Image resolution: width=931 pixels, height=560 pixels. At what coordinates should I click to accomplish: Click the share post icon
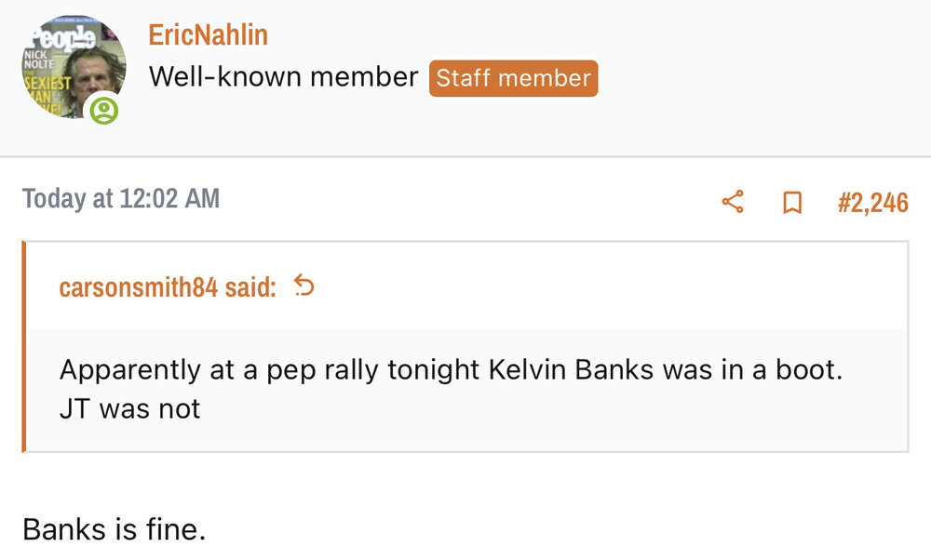click(733, 202)
